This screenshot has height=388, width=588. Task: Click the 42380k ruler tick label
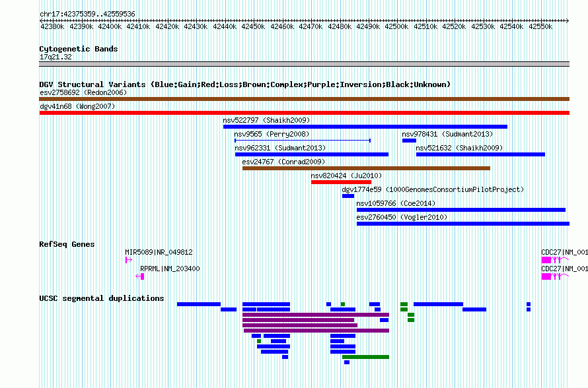tap(52, 26)
